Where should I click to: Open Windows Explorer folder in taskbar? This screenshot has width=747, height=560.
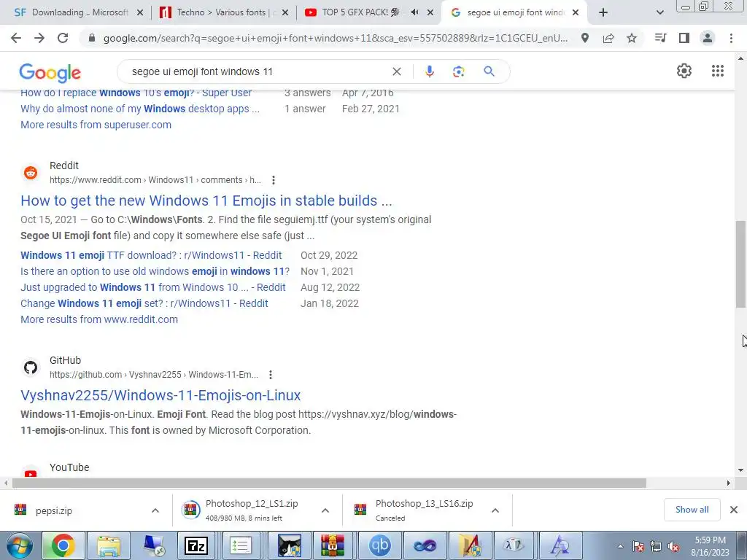click(x=108, y=545)
